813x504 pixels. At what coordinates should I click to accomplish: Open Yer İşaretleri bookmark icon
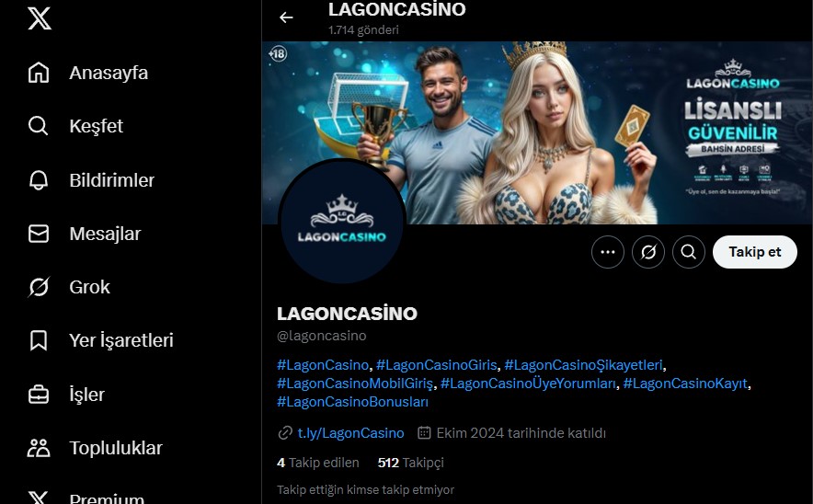[x=39, y=340]
